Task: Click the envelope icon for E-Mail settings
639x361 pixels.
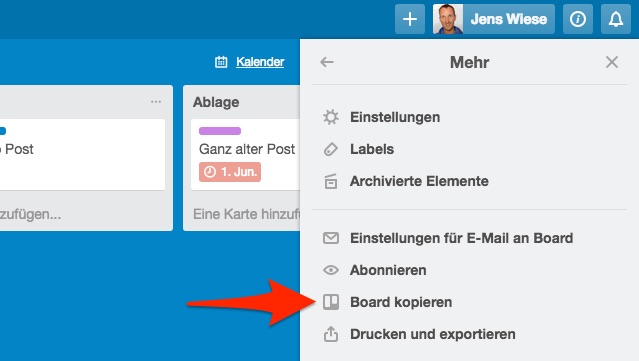Action: 331,238
